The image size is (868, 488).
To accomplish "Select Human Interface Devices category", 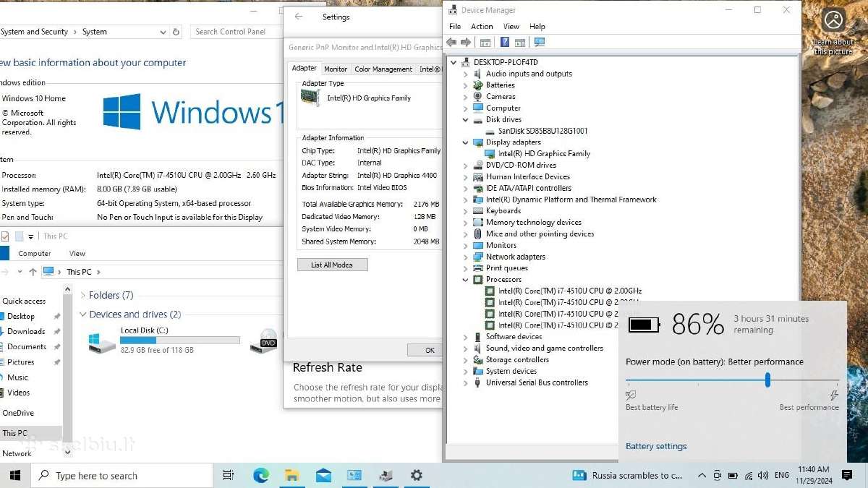I will (528, 176).
